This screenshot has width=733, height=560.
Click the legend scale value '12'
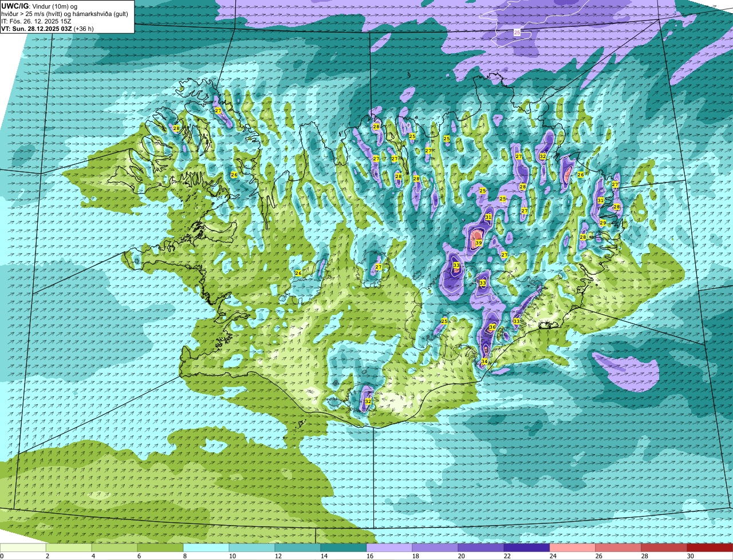(278, 556)
